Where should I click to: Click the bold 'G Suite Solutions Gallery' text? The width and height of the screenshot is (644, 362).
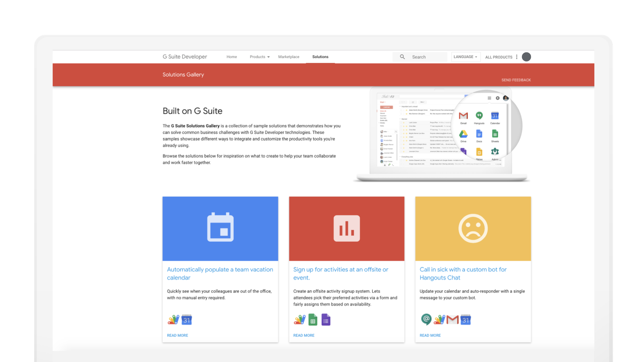point(195,126)
